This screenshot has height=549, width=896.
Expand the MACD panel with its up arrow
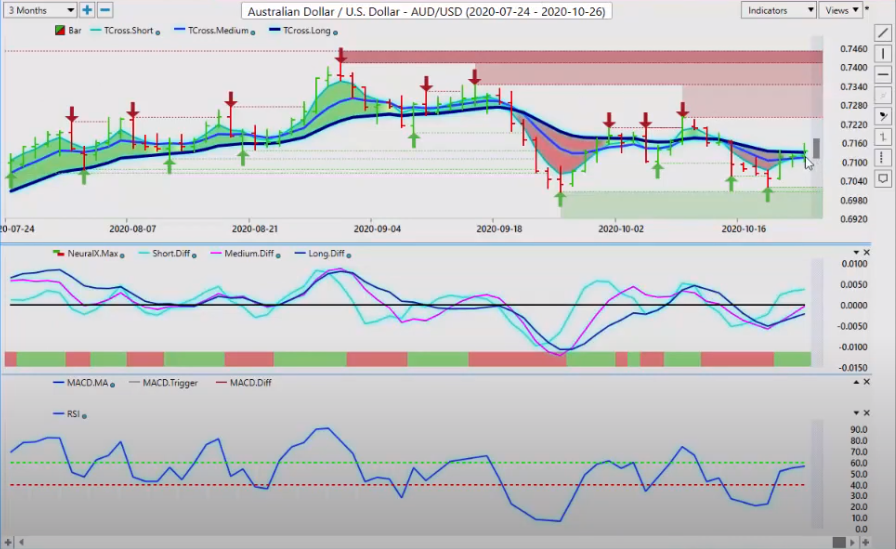(856, 382)
